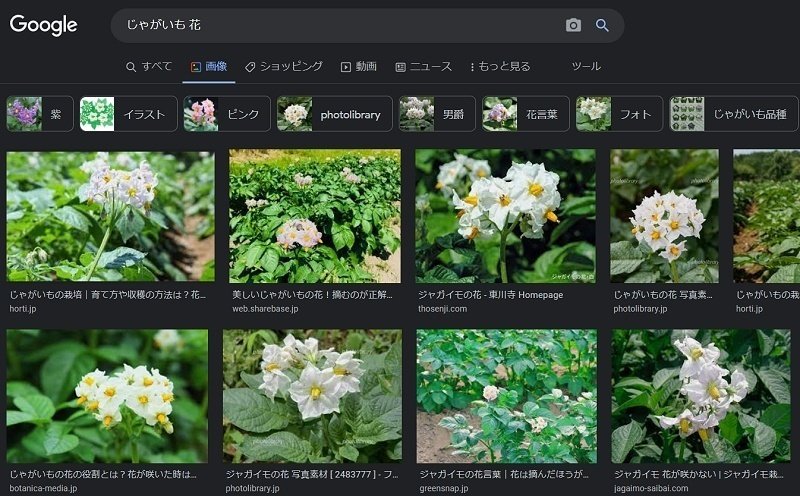Viewport: 800px width, 496px height.
Task: Open the ショッピング tab
Action: pos(284,66)
